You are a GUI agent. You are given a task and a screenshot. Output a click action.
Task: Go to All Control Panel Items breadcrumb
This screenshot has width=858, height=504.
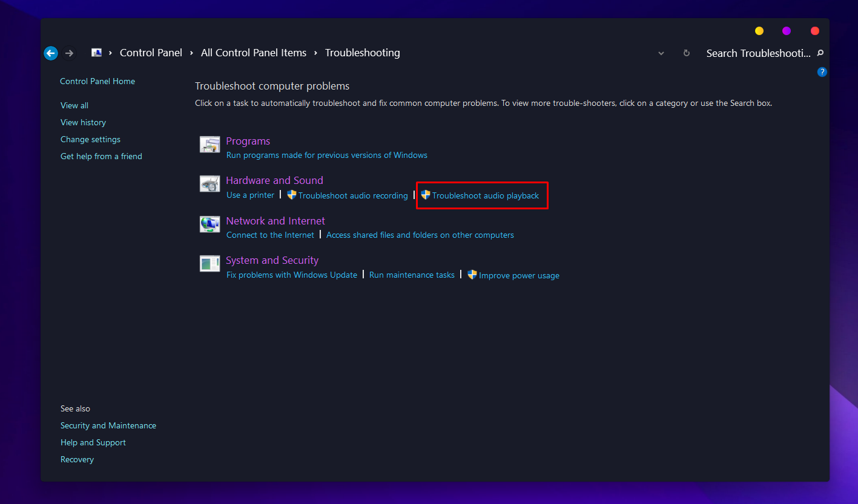click(x=254, y=53)
